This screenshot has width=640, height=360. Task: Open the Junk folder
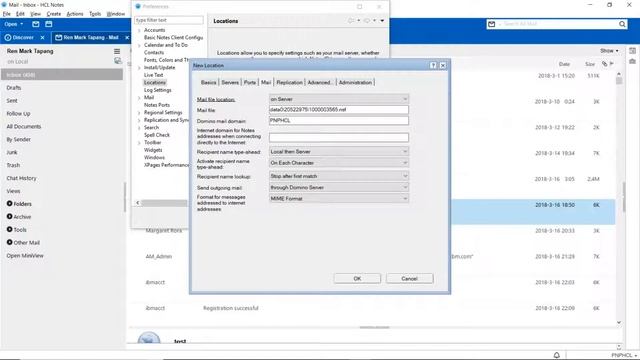coord(12,152)
